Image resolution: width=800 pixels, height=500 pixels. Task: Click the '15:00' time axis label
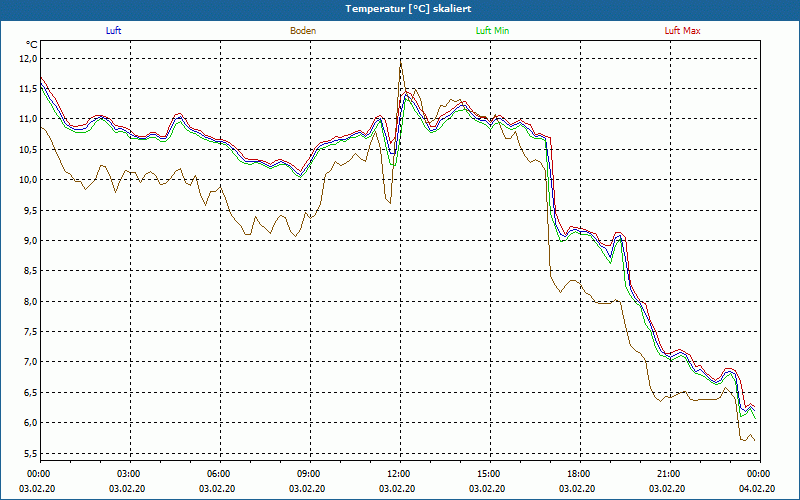[490, 474]
